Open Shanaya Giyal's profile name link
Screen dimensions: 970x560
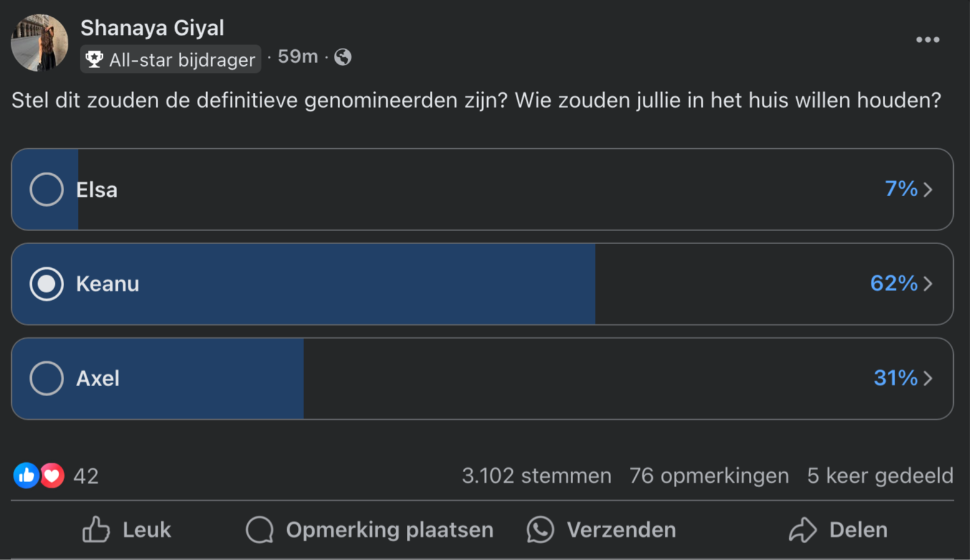tap(152, 28)
